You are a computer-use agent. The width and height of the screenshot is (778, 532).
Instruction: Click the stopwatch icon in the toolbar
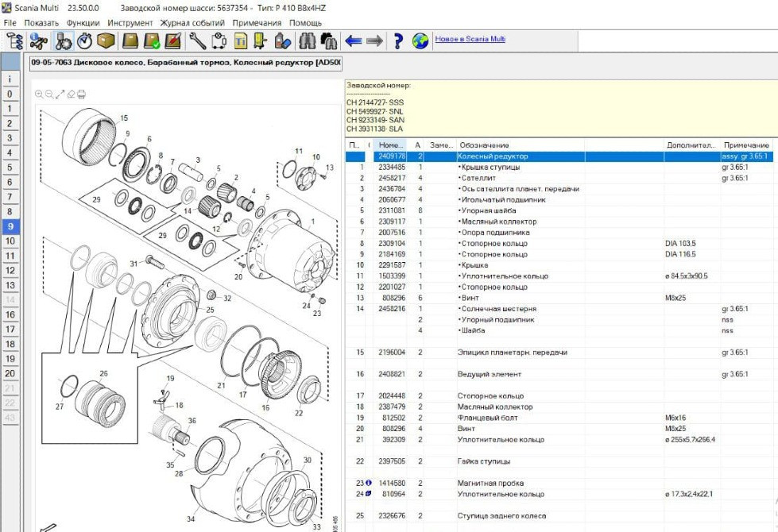click(x=84, y=40)
